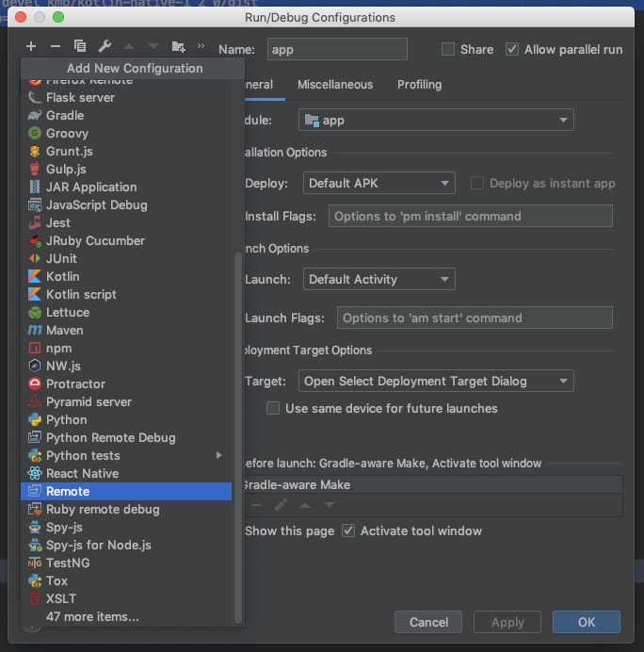Select Spy-js for Node.js entry
This screenshot has width=644, height=652.
point(126,546)
